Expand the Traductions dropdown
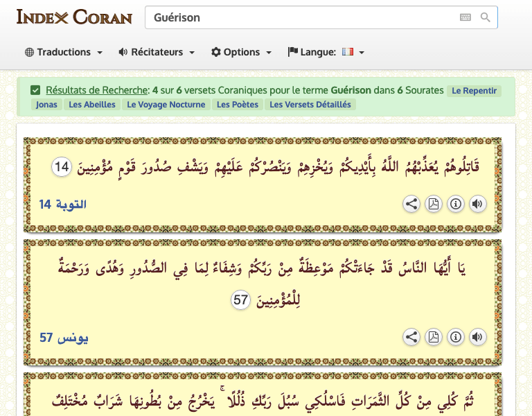Screen dimensions: 532x416 tap(64, 52)
